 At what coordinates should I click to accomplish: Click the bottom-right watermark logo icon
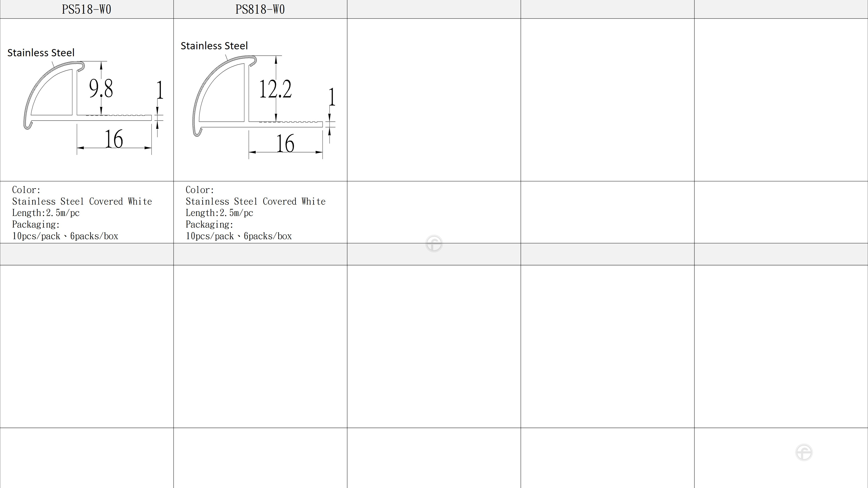(x=804, y=452)
